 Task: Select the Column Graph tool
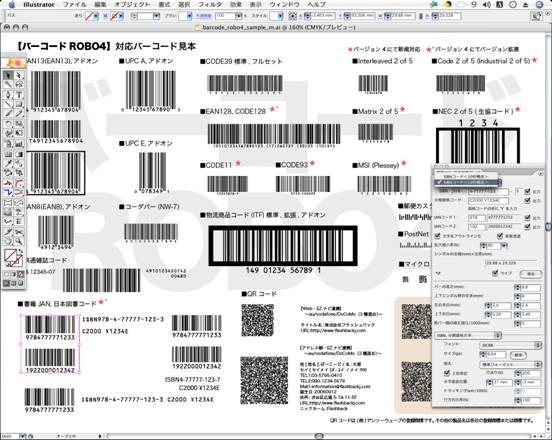19,144
